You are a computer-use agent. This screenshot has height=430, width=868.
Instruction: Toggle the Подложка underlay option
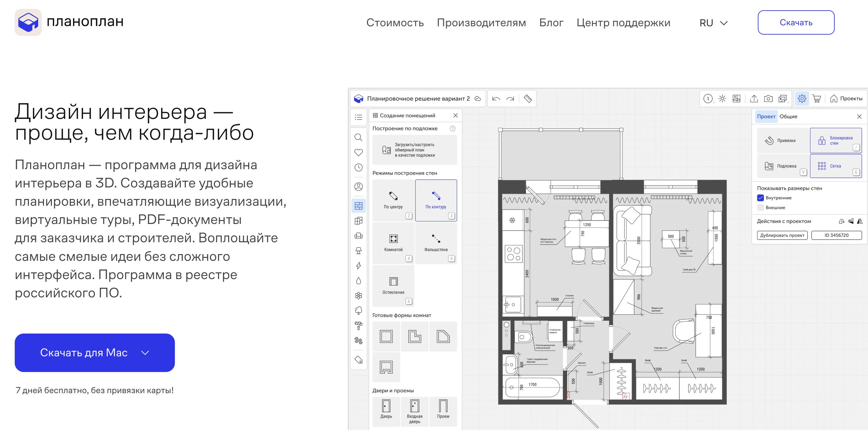click(783, 166)
